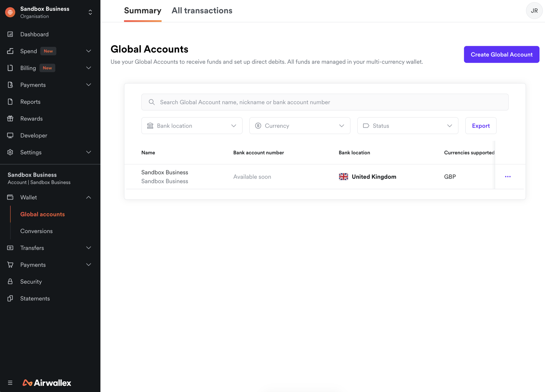This screenshot has height=392, width=545.
Task: Click United Kingdom text in row
Action: coord(374,177)
